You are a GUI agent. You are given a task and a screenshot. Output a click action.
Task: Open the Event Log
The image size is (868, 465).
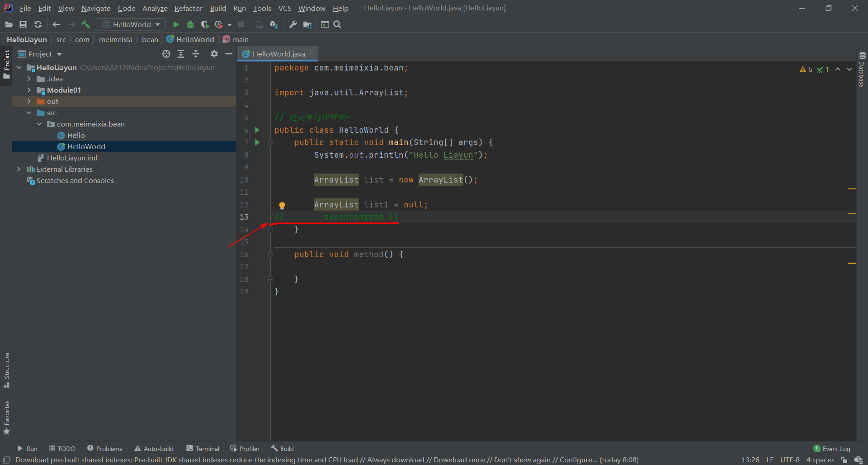[x=832, y=448]
